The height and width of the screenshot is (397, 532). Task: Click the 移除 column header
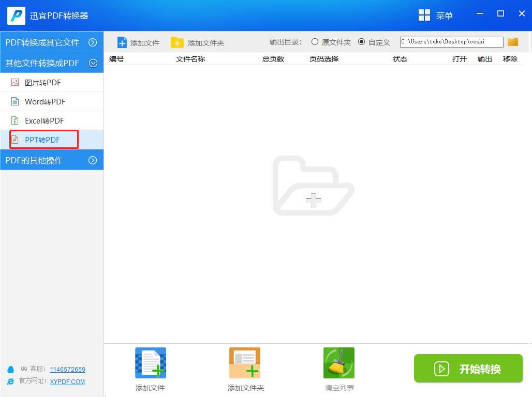(x=510, y=59)
